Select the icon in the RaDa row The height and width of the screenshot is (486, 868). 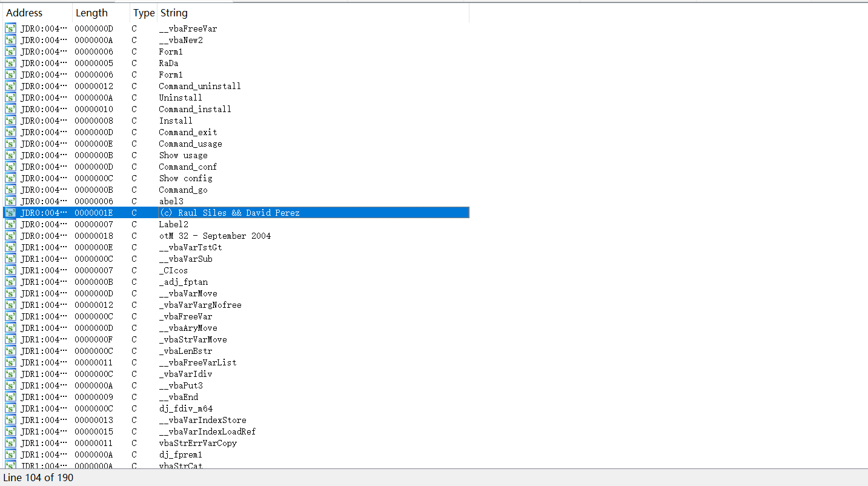(x=10, y=63)
